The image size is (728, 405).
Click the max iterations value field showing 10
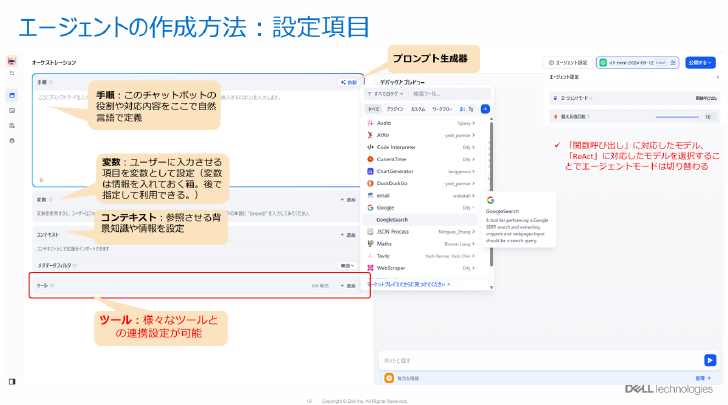pyautogui.click(x=708, y=117)
